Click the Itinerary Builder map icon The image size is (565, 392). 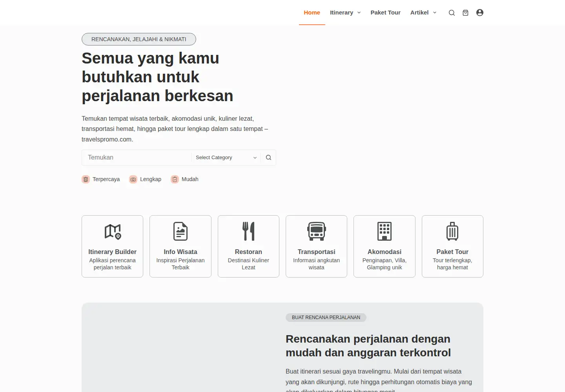[x=113, y=231]
